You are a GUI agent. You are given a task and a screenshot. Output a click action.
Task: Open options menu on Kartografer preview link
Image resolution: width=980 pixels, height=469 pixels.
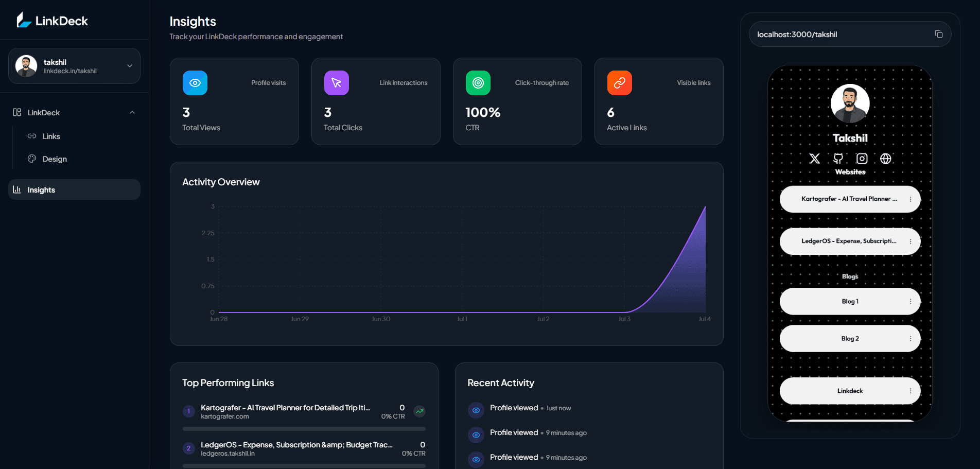point(911,199)
